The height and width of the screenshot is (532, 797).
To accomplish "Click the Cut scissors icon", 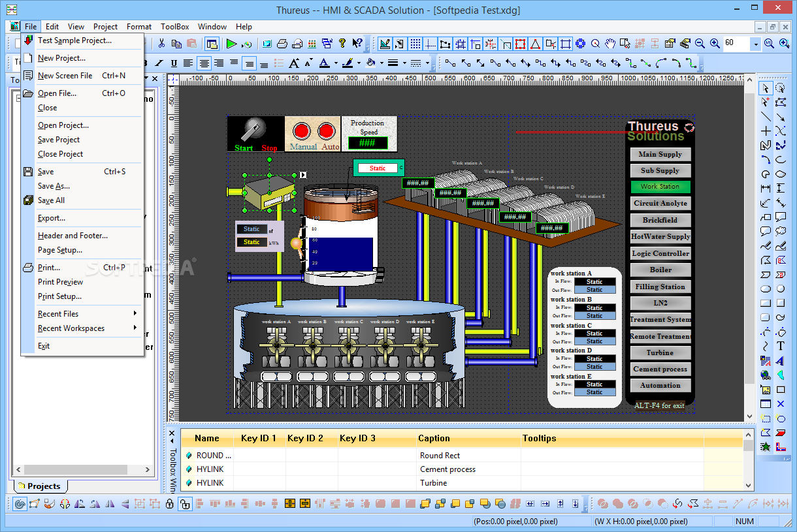I will 161,44.
